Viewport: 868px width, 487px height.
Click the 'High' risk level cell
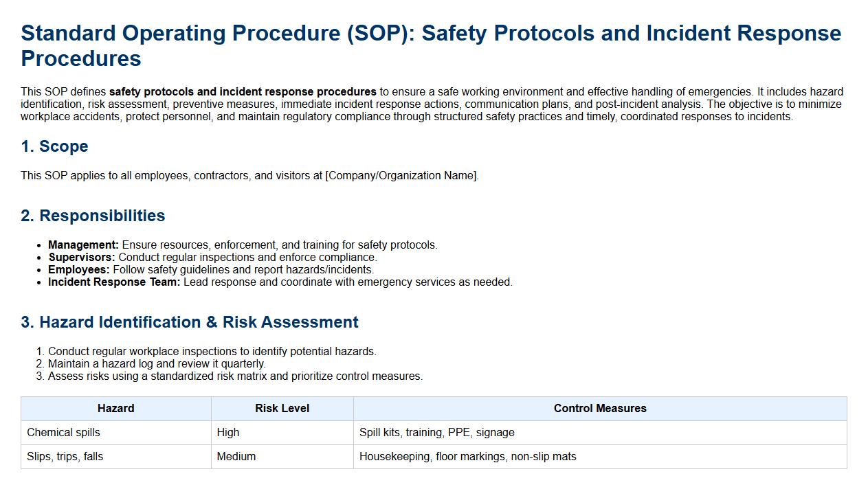228,433
